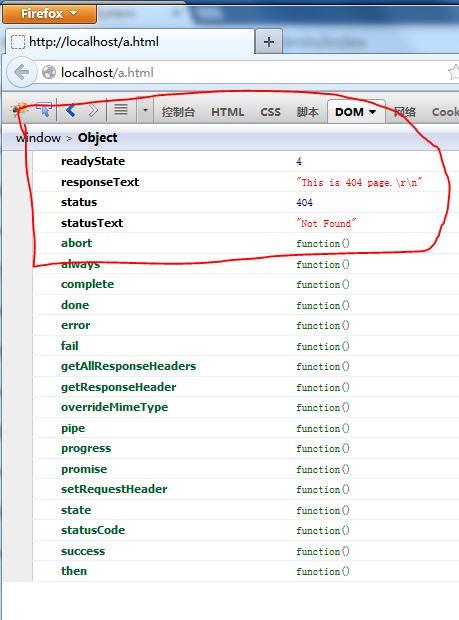Open the 控制台 console tab

pyautogui.click(x=178, y=112)
